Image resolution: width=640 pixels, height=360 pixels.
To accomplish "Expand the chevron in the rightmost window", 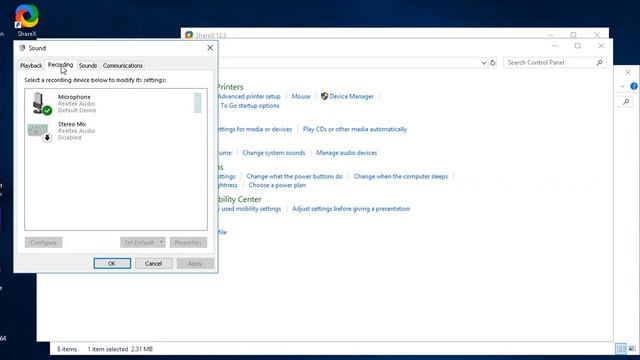I will 622,86.
